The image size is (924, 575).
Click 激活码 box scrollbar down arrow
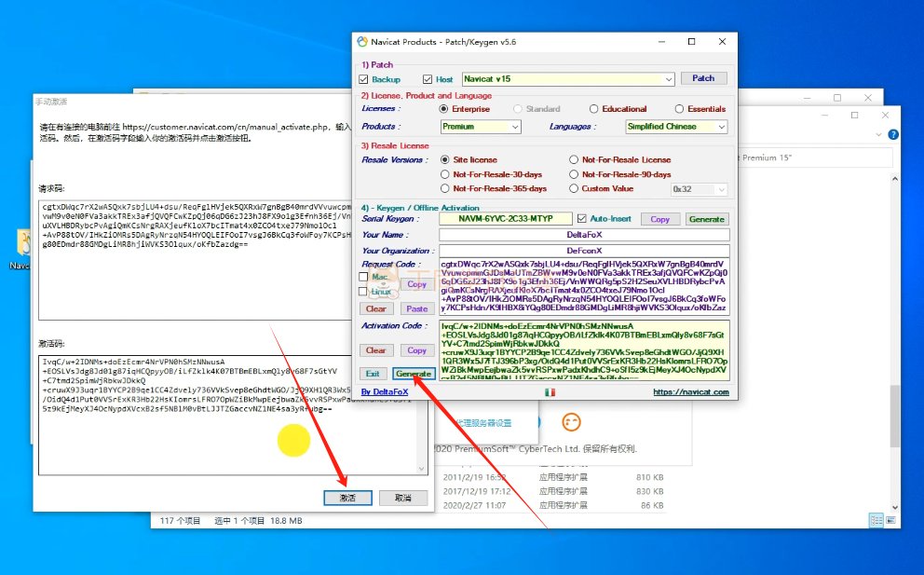(421, 469)
